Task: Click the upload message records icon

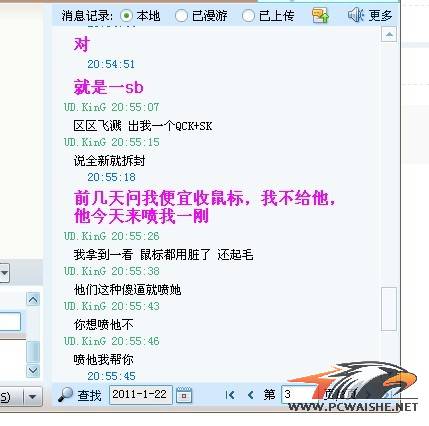Action: pyautogui.click(x=320, y=15)
